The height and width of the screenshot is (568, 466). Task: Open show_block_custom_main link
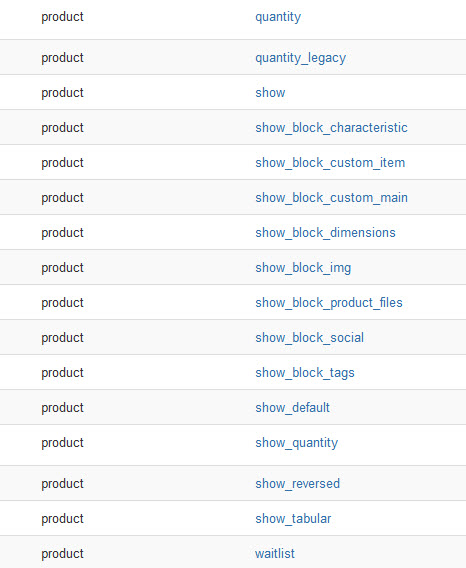[x=331, y=198]
